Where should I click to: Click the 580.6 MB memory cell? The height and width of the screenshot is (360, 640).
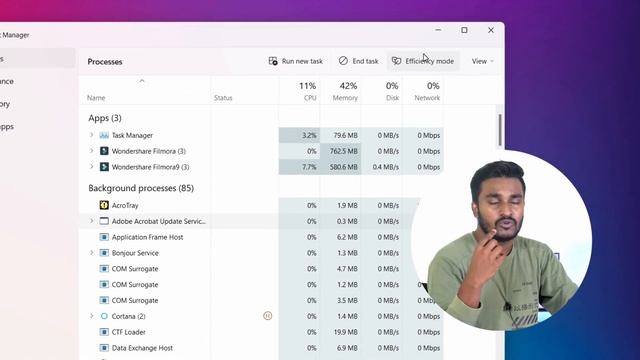click(x=340, y=167)
